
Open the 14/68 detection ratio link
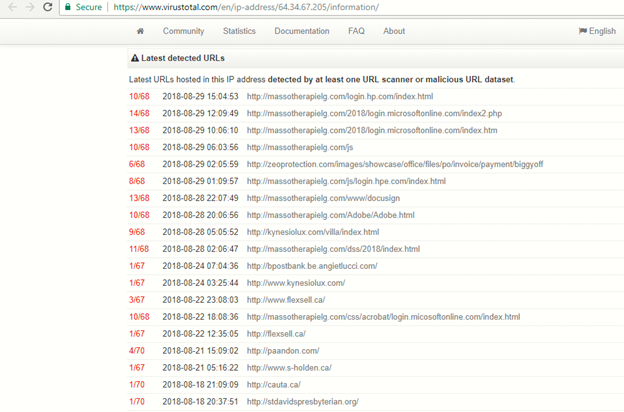139,114
